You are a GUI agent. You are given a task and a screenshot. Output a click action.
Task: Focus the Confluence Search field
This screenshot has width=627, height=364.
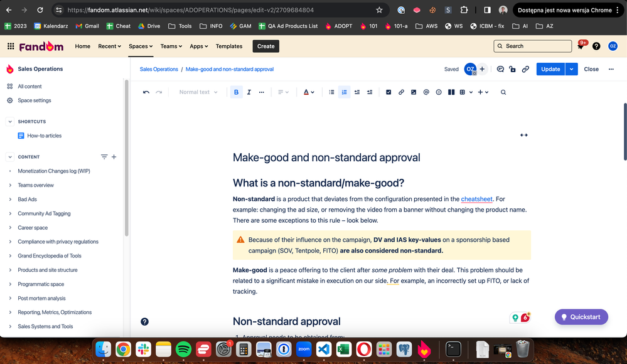(533, 46)
